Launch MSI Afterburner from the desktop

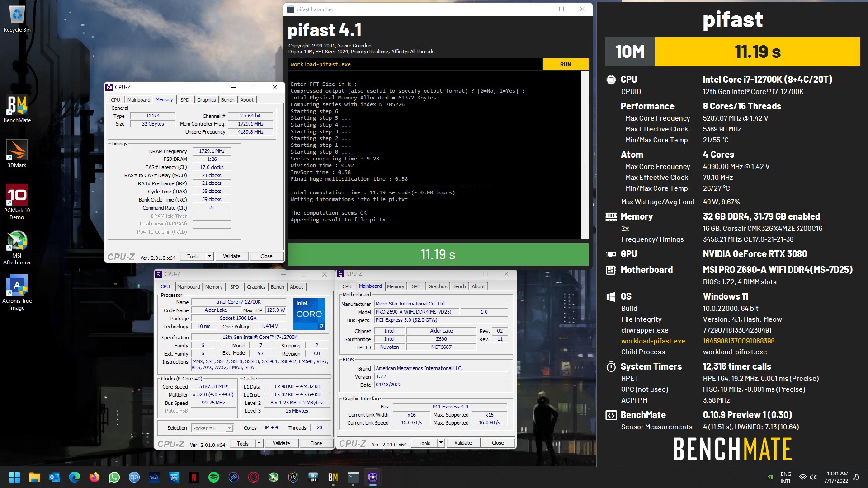point(17,248)
